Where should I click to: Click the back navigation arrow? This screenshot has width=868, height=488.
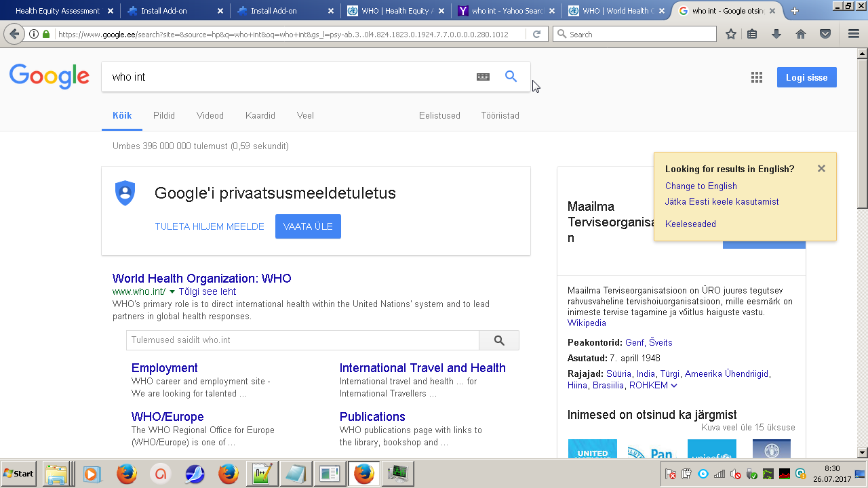coord(14,34)
